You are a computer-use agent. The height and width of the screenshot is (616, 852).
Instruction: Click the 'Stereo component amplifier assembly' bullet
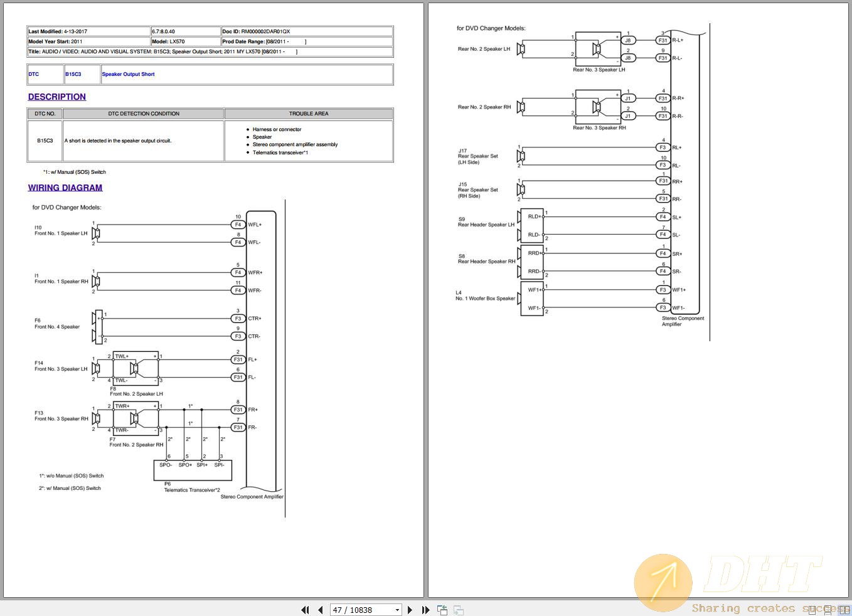coord(295,144)
